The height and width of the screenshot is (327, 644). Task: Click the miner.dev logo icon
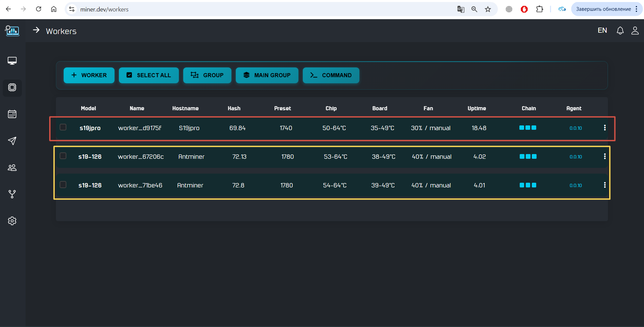pos(12,31)
